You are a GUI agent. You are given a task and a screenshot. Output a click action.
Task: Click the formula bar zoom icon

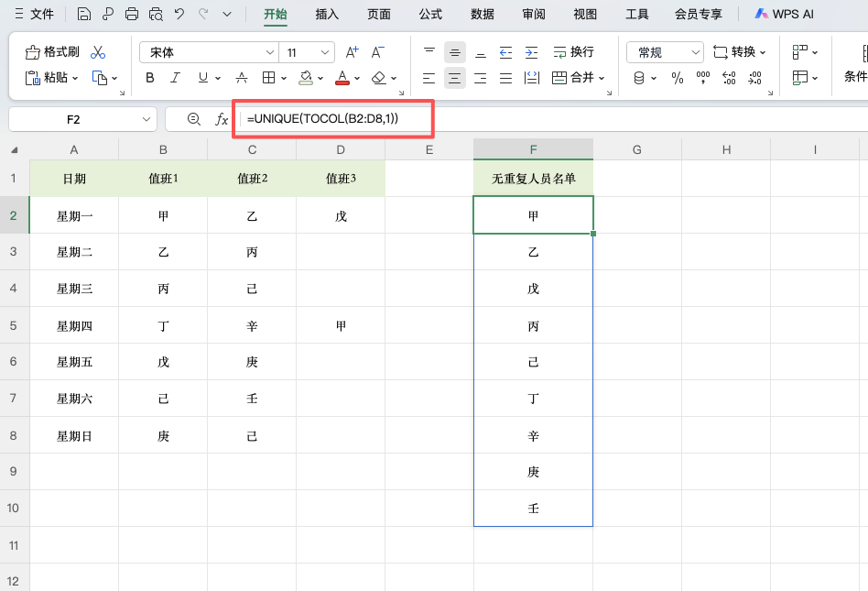point(194,119)
